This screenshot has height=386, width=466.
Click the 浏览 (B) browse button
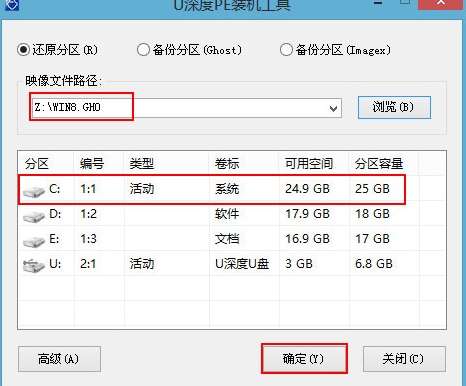(x=394, y=107)
